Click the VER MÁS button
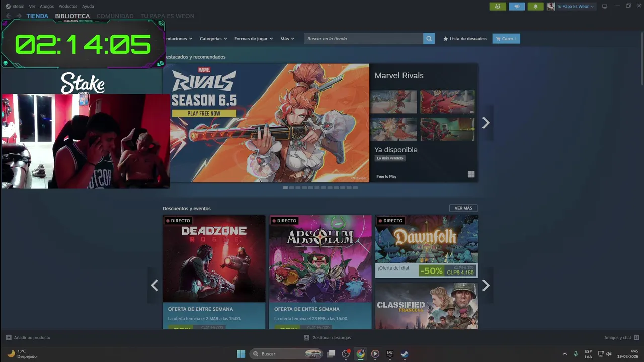Image resolution: width=644 pixels, height=362 pixels. click(x=463, y=208)
